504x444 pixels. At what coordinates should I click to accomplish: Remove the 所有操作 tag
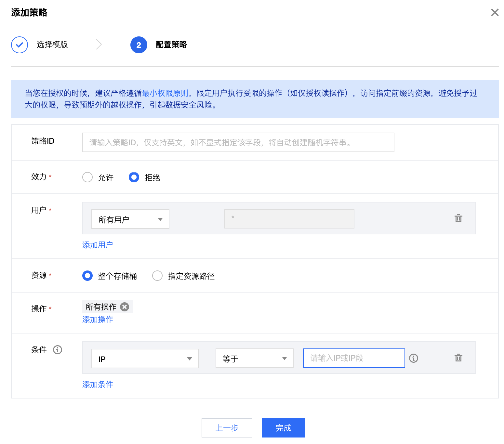point(125,307)
